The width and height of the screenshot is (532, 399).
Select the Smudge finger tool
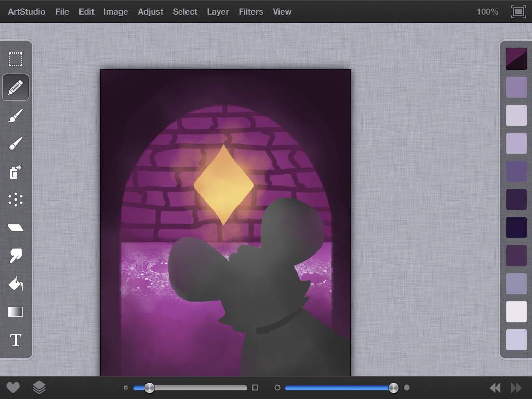(16, 256)
